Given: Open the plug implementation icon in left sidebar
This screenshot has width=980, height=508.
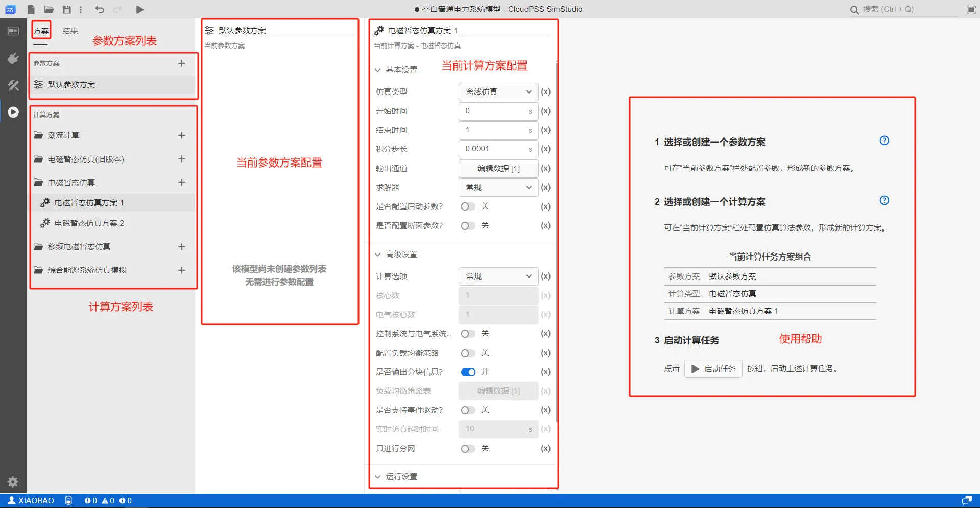Looking at the screenshot, I should pyautogui.click(x=13, y=58).
